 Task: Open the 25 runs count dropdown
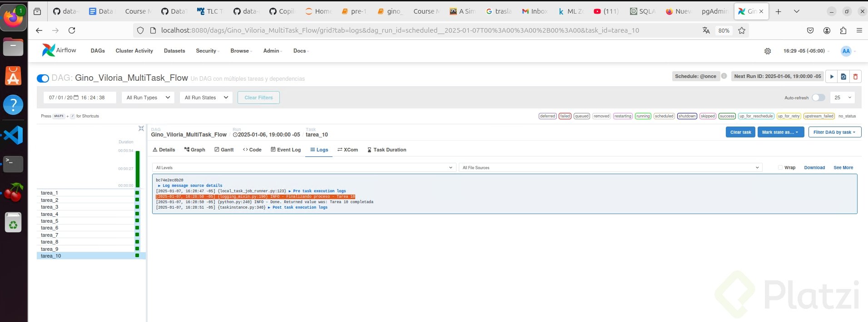coord(843,98)
